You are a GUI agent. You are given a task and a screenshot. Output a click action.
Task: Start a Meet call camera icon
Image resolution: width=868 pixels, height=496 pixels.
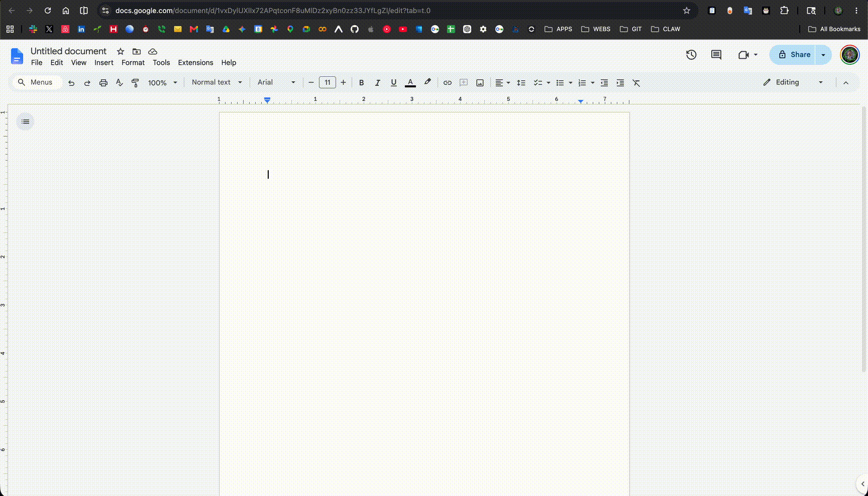(743, 55)
